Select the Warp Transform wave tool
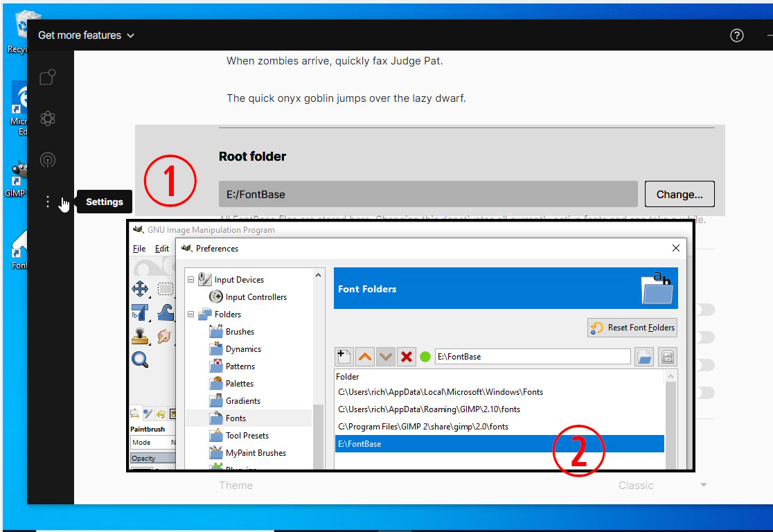The height and width of the screenshot is (532, 773). tap(165, 312)
